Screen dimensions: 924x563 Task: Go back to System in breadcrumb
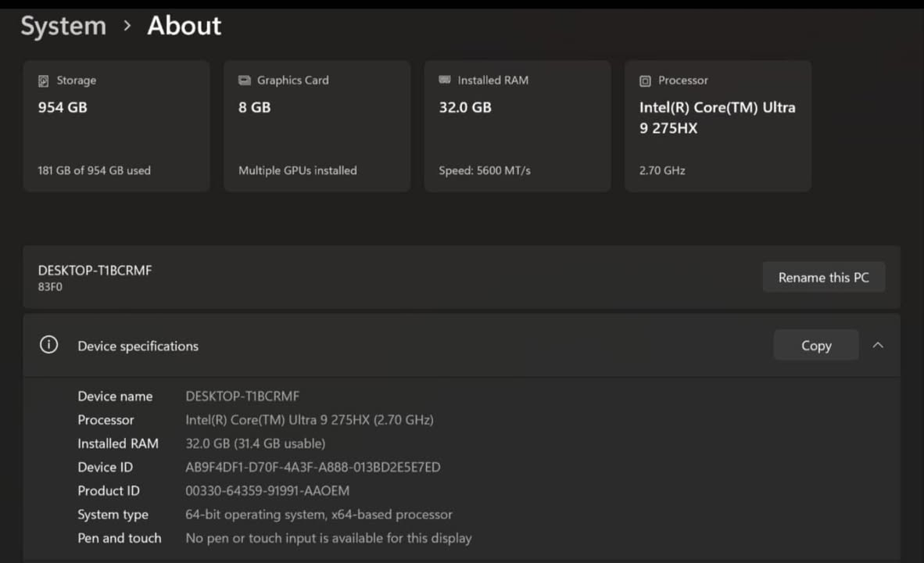63,26
